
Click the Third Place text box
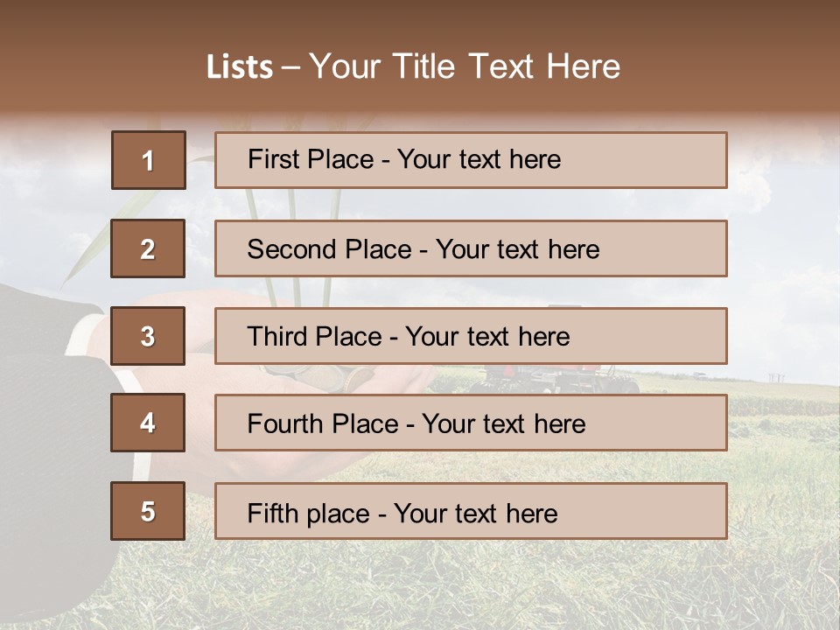click(x=471, y=336)
